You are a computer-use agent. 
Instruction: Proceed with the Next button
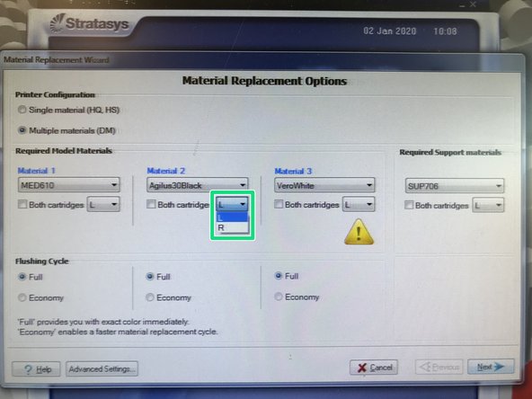tap(491, 367)
